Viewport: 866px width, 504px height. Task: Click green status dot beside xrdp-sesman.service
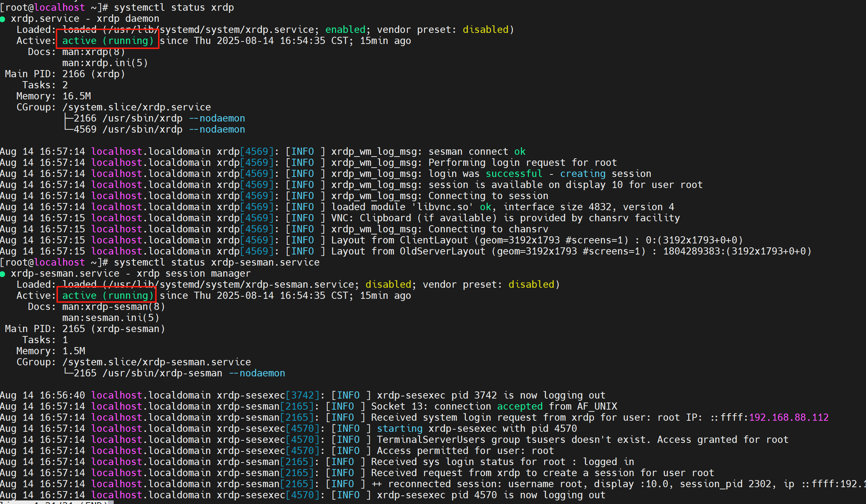(x=3, y=274)
